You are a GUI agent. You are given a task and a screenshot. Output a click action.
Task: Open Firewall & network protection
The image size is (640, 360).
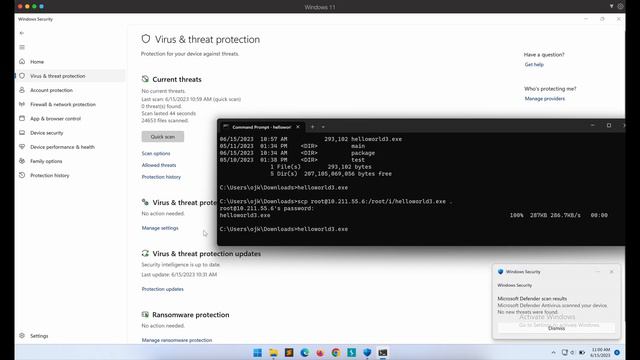pos(63,104)
